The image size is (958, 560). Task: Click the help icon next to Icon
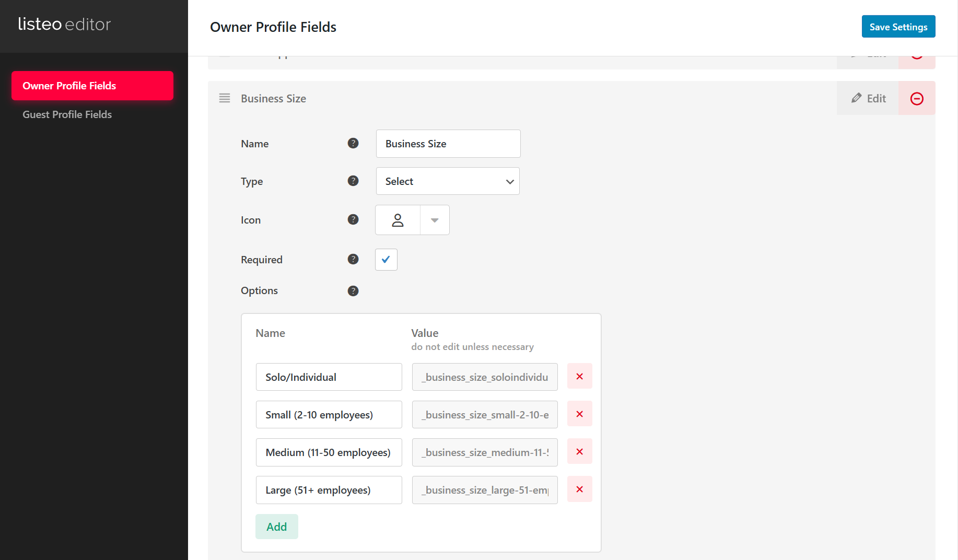353,219
